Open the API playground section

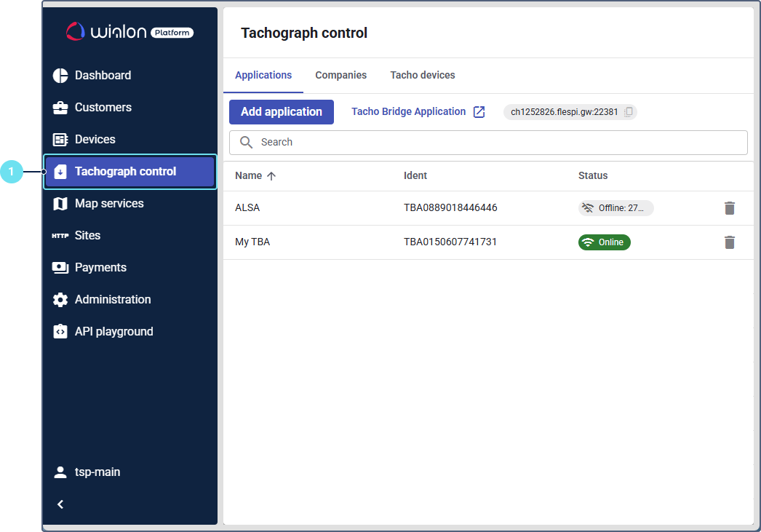click(113, 332)
